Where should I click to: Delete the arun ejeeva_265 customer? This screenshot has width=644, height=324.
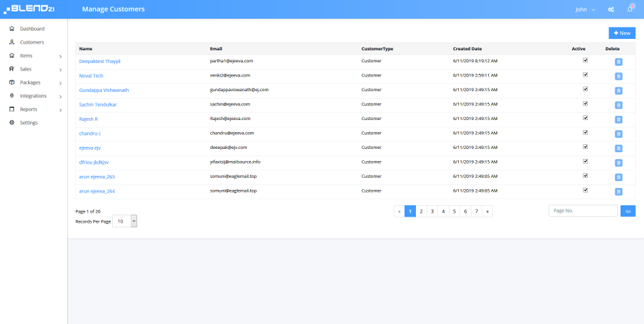pos(619,177)
